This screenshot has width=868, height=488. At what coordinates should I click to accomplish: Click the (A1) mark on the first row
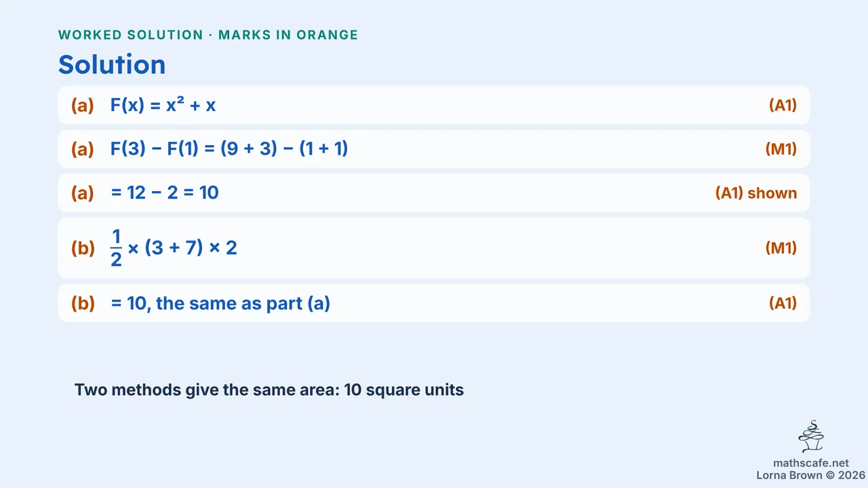click(783, 105)
